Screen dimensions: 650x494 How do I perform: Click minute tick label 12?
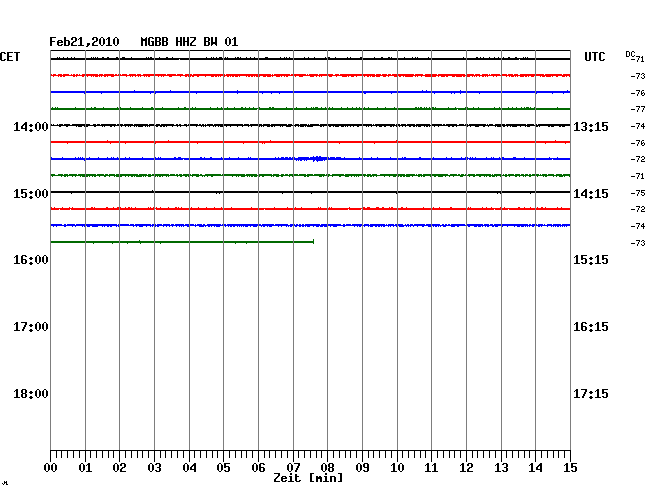coord(466,468)
